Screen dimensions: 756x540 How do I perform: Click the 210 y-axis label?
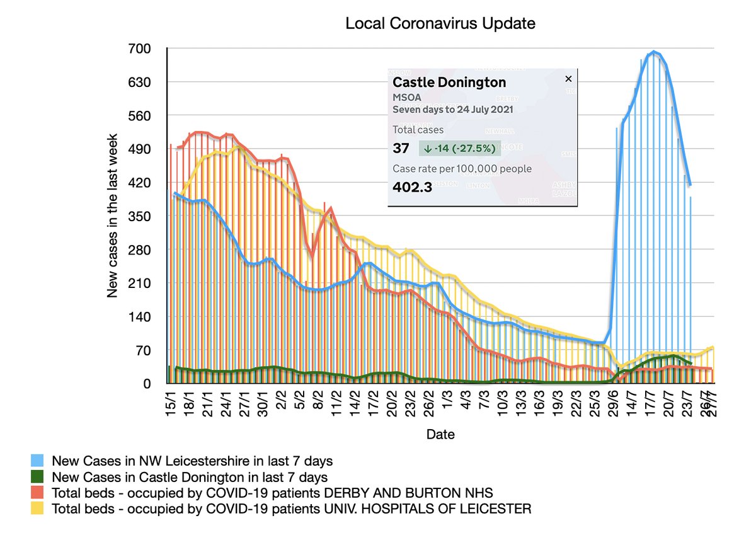click(x=140, y=283)
